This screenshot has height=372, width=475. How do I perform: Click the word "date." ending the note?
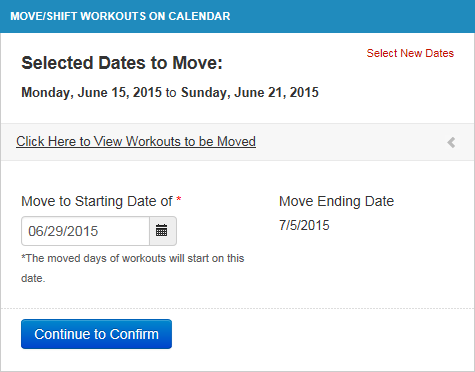click(33, 278)
